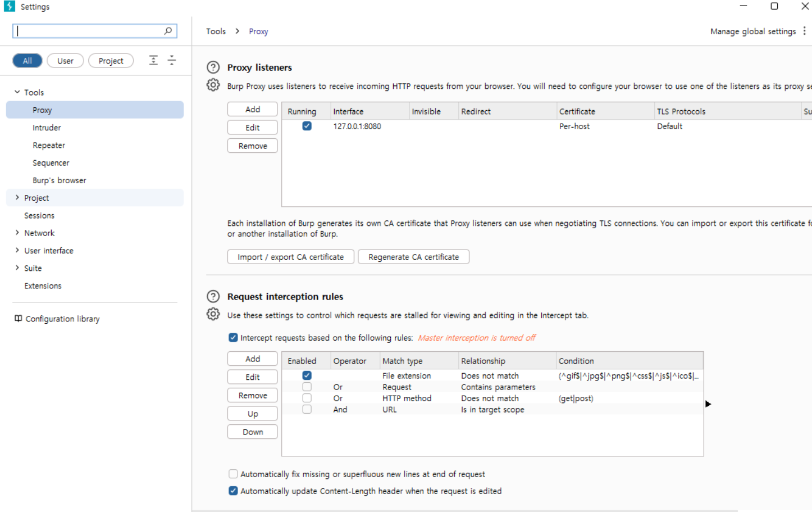Viewport: 812px width, 512px height.
Task: Open Proxy listeners gear options
Action: [213, 85]
